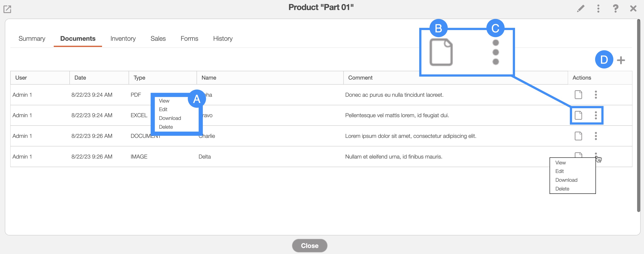644x254 pixels.
Task: Click the question mark help icon
Action: point(615,9)
